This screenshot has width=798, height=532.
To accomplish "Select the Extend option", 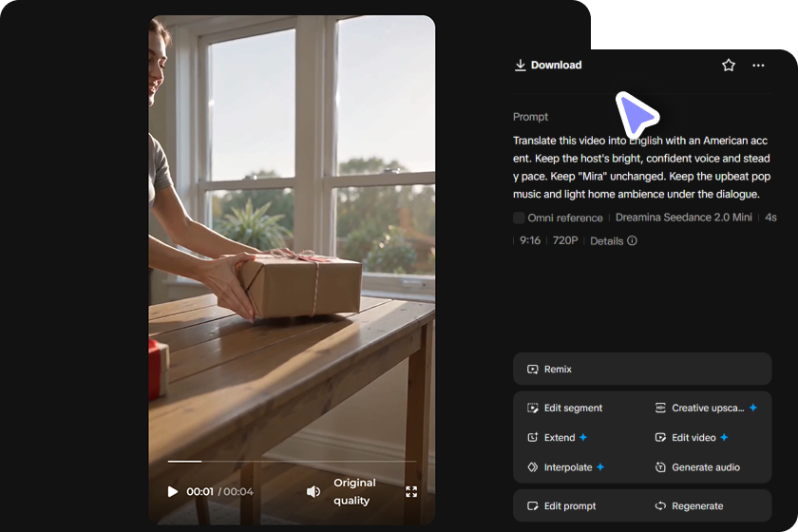I will [557, 437].
